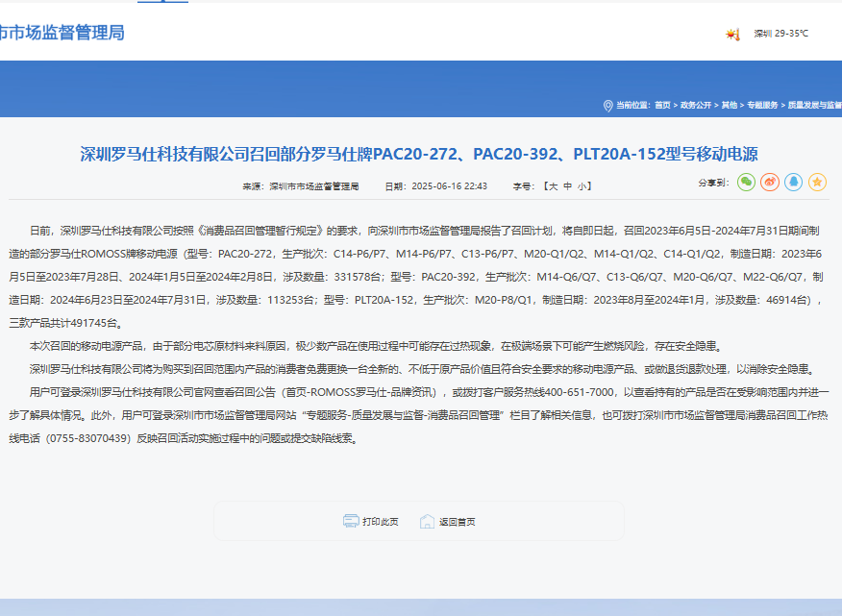
Task: Click the sun weather icon in header
Action: (x=732, y=34)
